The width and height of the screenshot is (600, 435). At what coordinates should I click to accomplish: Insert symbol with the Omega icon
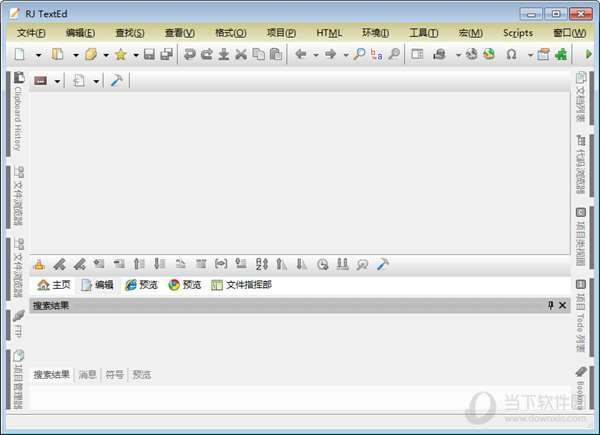511,54
